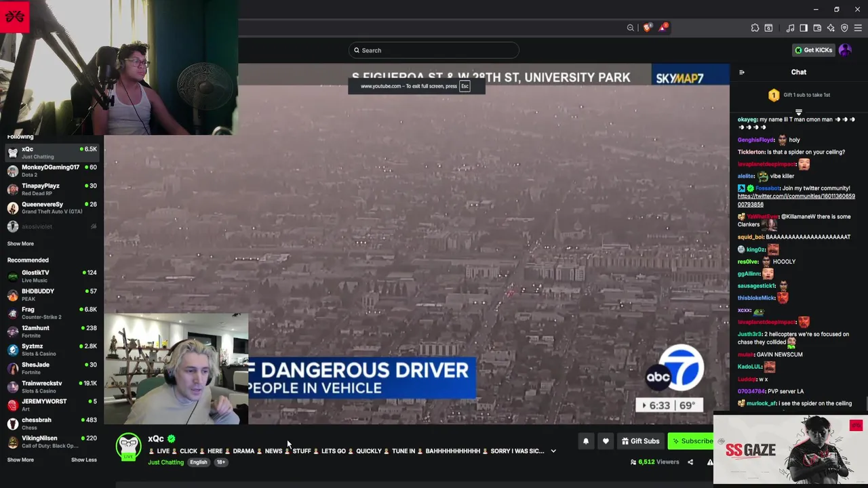Click the heart follow button

pos(606,441)
